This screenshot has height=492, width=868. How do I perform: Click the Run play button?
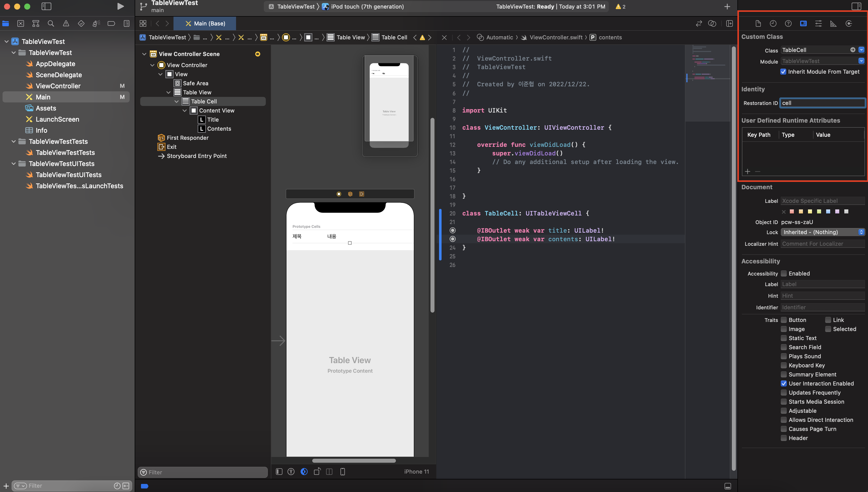(x=120, y=6)
